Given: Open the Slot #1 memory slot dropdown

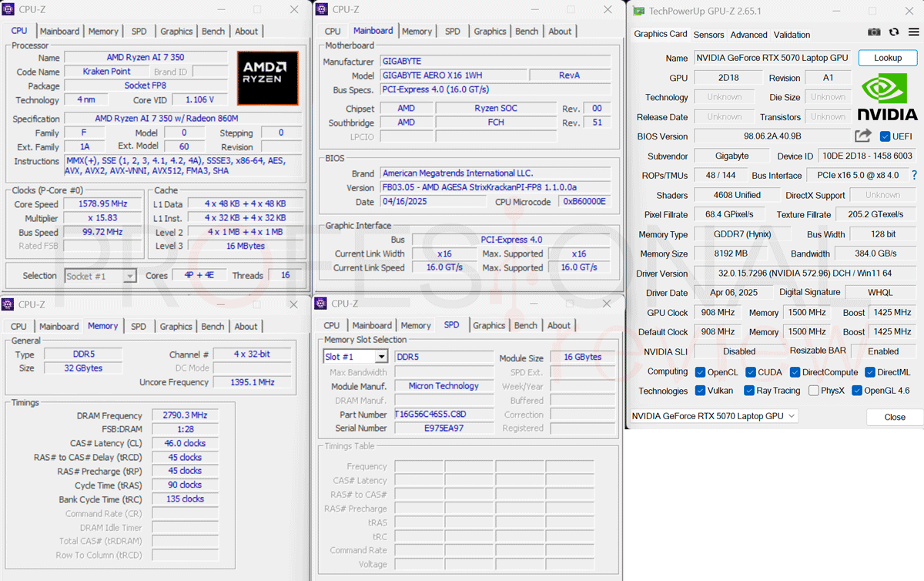Looking at the screenshot, I should [x=356, y=357].
